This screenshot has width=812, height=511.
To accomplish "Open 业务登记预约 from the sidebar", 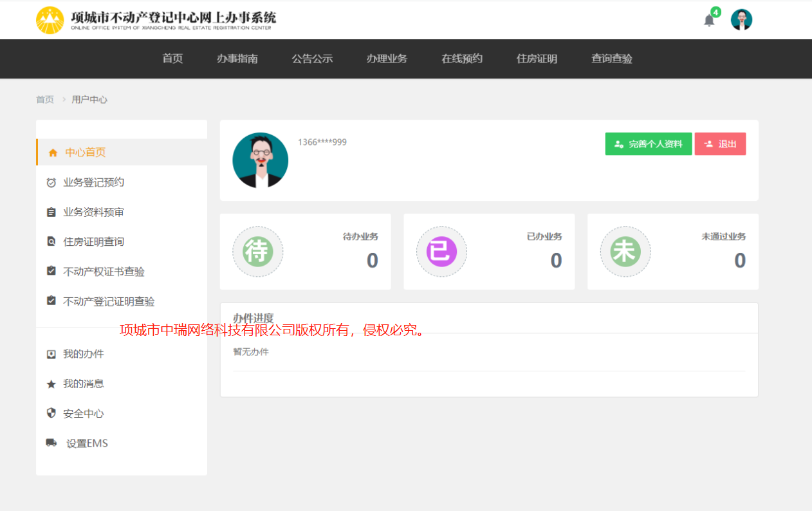I will tap(93, 182).
